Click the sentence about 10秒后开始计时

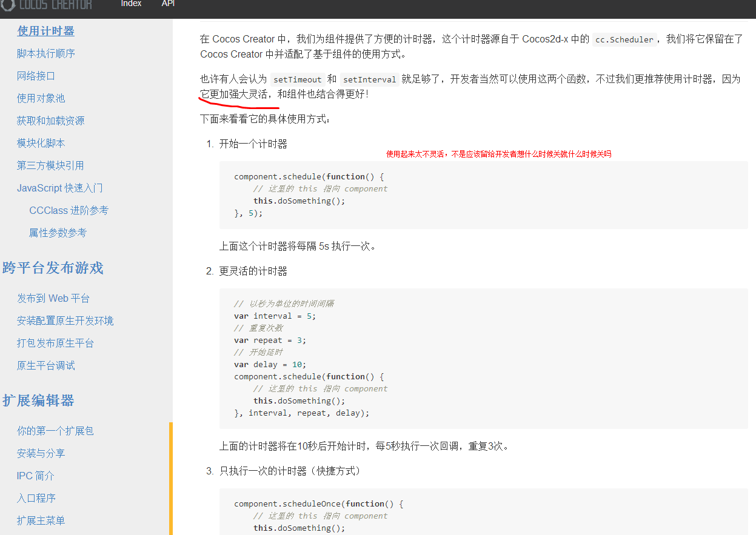click(364, 446)
